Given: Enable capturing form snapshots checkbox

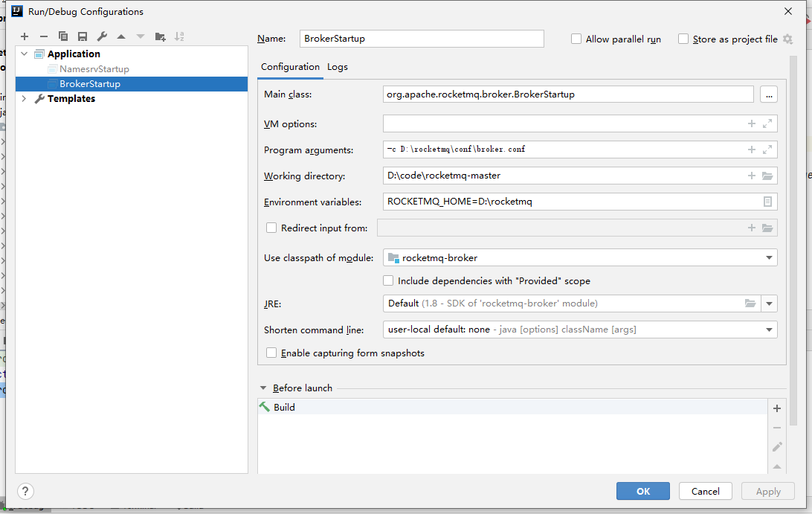Looking at the screenshot, I should coord(271,353).
